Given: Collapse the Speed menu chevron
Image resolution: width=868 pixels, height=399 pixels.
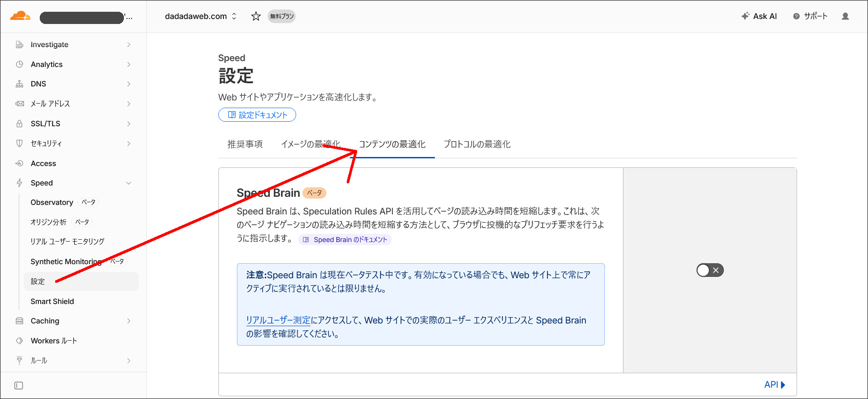Looking at the screenshot, I should point(129,183).
